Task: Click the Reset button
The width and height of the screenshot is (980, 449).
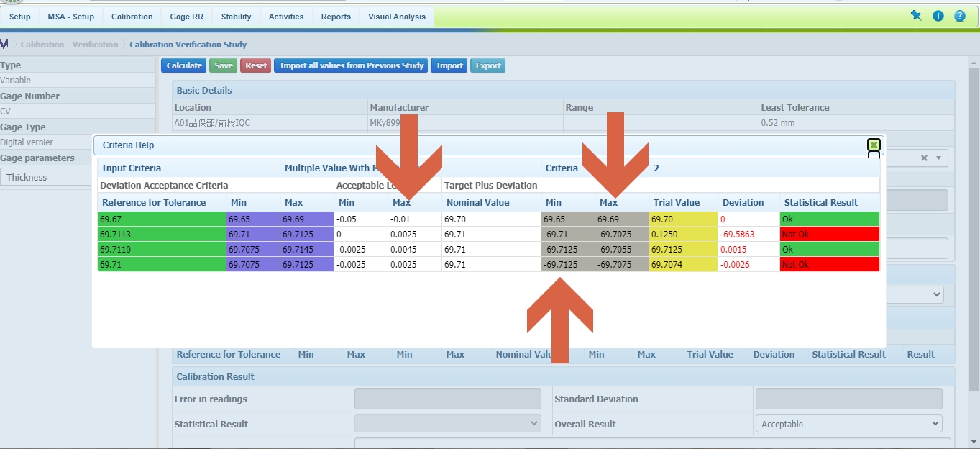Action: [x=256, y=65]
